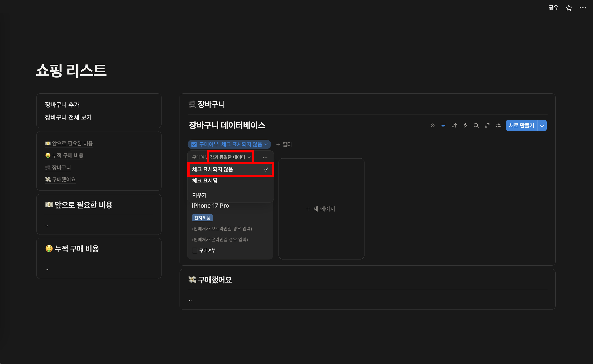Check the 구매여부 checkbox on iPhone card
Screen dimensions: 593x364
click(x=194, y=250)
